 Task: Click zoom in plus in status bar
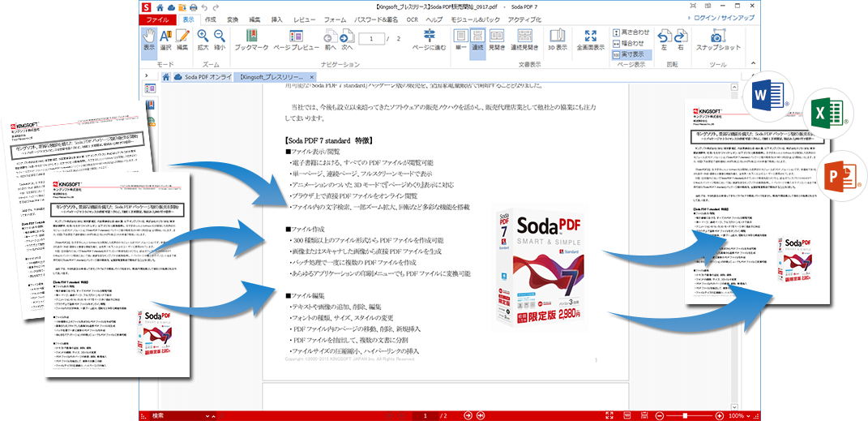point(719,415)
